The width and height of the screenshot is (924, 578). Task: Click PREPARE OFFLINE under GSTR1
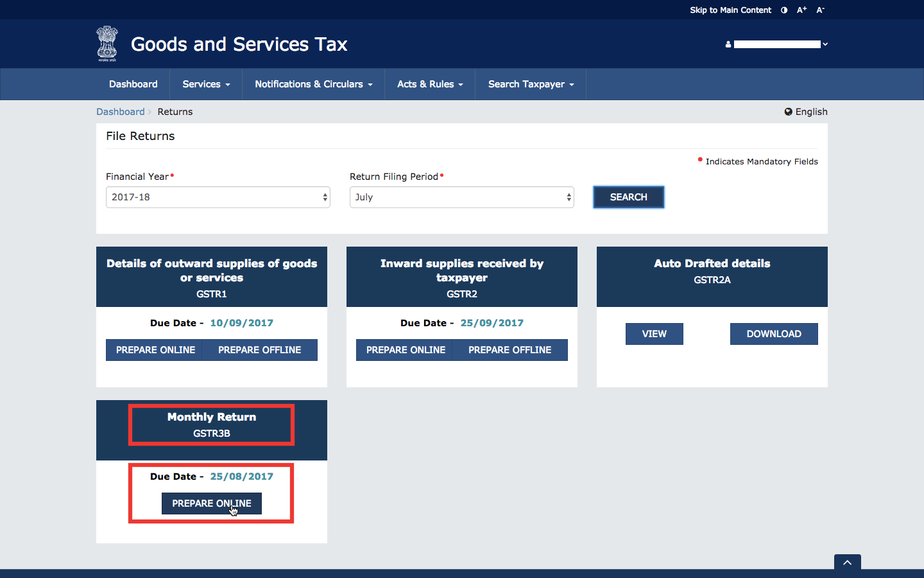point(259,350)
